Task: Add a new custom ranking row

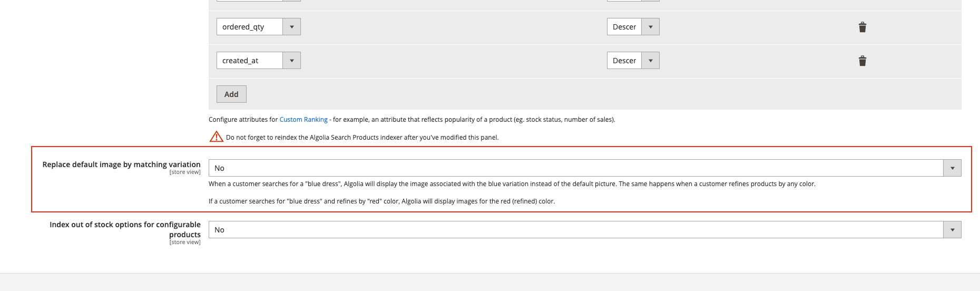Action: click(231, 94)
